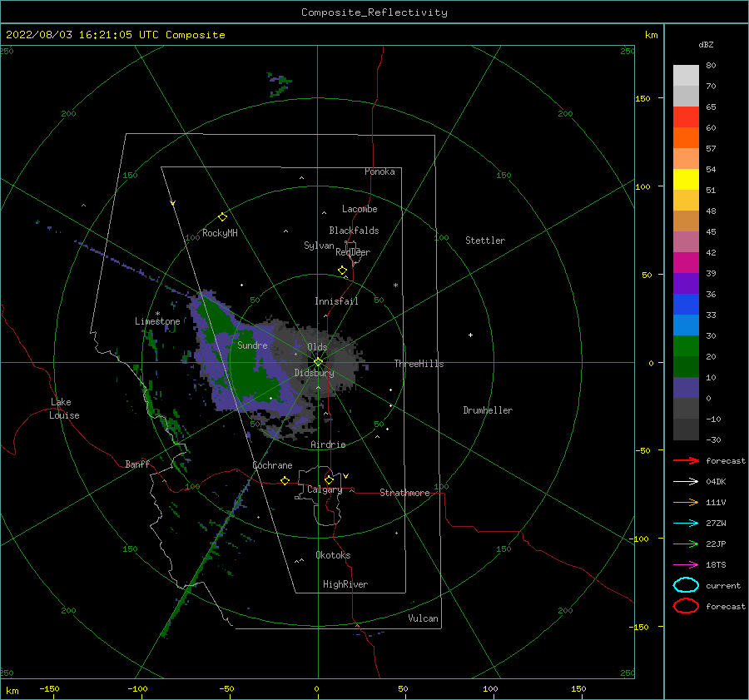The width and height of the screenshot is (749, 700).
Task: Click the Limestone label
Action: (157, 321)
